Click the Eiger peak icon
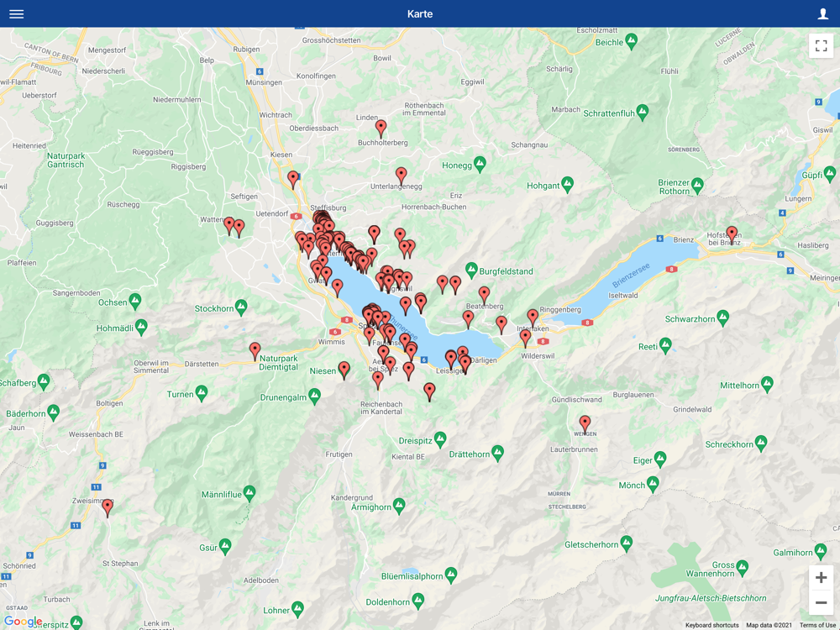The width and height of the screenshot is (840, 630). (x=660, y=459)
